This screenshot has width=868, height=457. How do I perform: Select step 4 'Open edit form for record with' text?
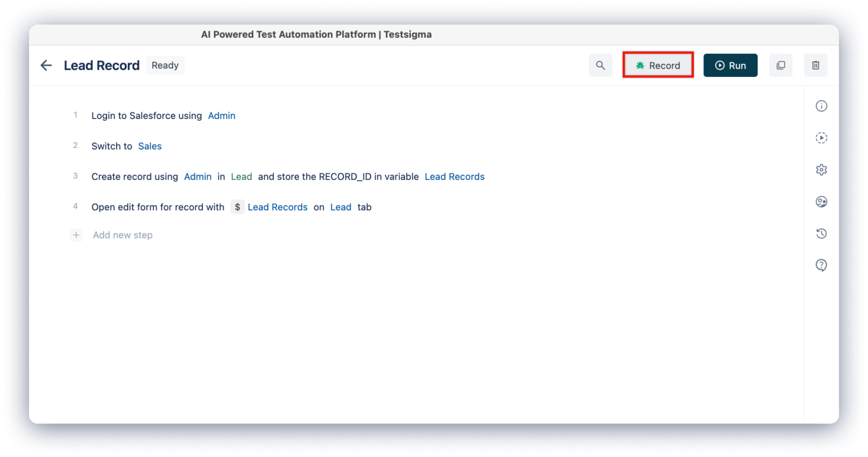click(158, 207)
